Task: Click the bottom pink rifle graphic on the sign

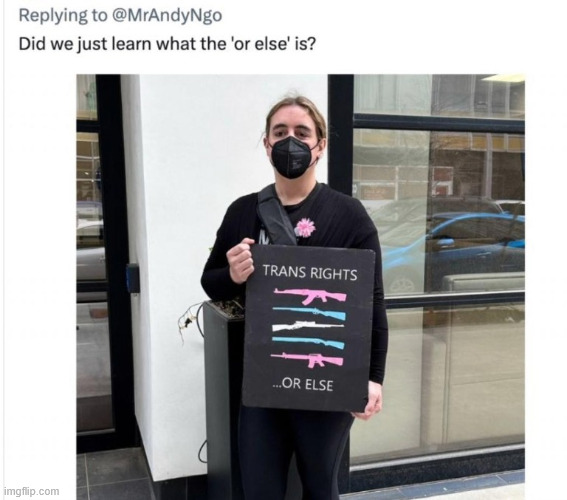Action: tap(307, 360)
